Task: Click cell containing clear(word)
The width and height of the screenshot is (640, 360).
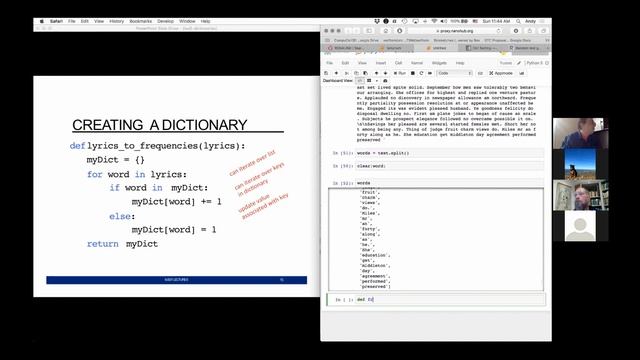Action: click(x=449, y=166)
